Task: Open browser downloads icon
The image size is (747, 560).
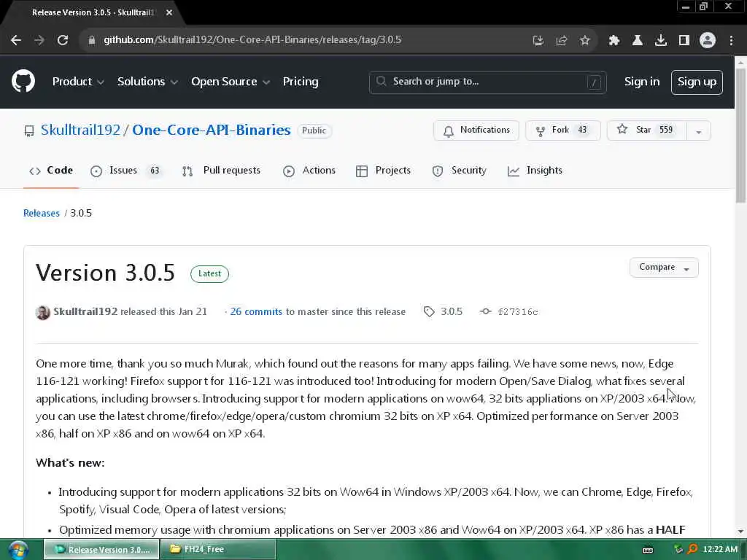Action: coord(661,41)
